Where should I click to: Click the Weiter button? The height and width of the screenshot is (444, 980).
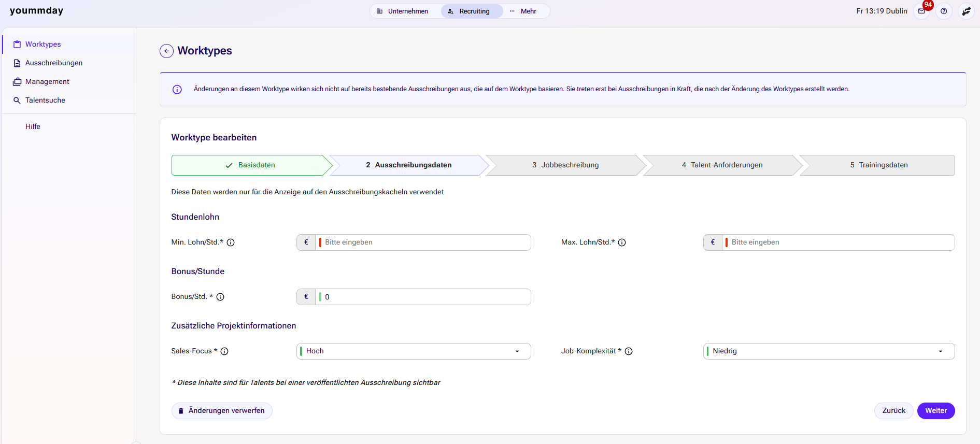935,411
